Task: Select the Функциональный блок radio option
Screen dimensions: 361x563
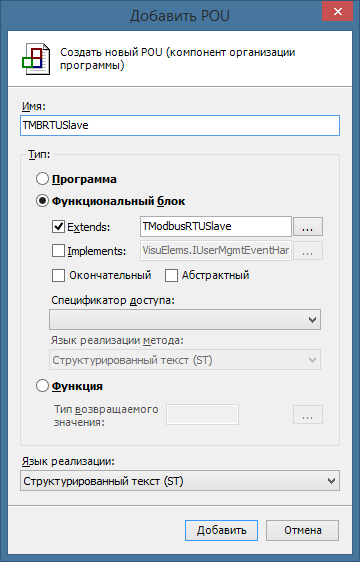Action: [x=42, y=201]
